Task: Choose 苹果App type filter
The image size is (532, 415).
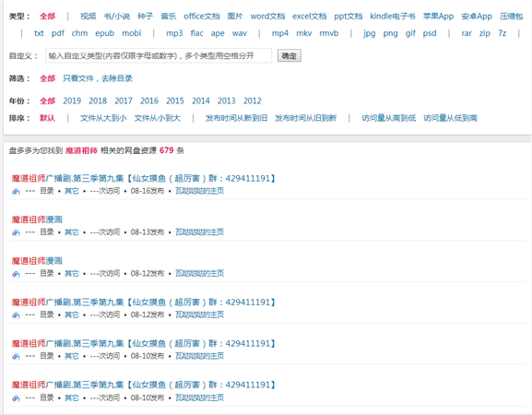Action: click(x=438, y=17)
